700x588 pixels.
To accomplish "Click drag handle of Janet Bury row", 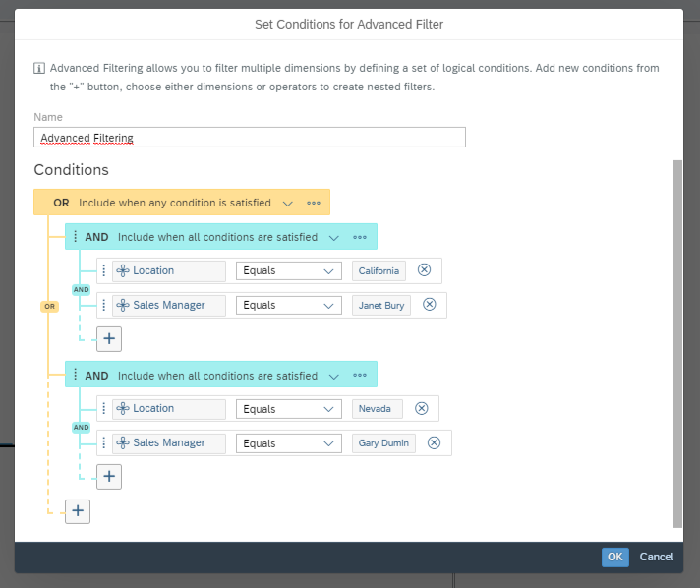I will 104,305.
